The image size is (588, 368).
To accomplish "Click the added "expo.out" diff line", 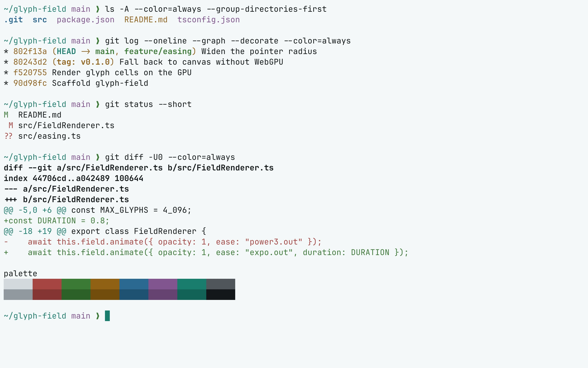I will (x=206, y=252).
